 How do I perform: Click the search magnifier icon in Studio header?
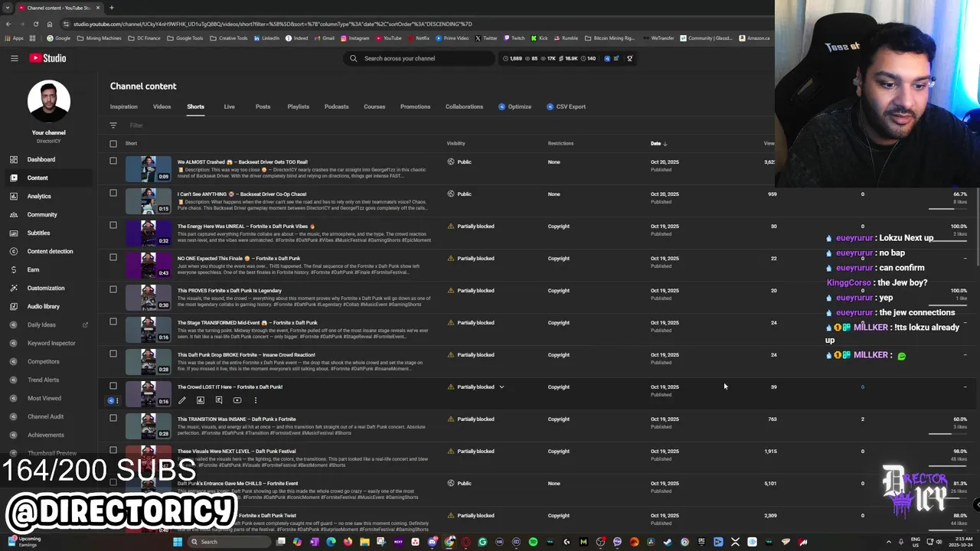[353, 58]
